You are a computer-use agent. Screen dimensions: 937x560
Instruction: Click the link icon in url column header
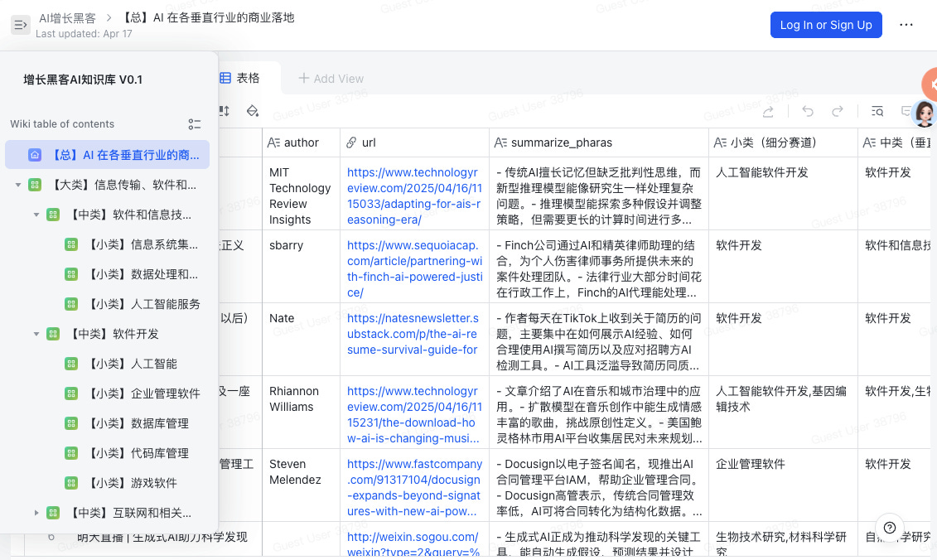click(x=351, y=142)
